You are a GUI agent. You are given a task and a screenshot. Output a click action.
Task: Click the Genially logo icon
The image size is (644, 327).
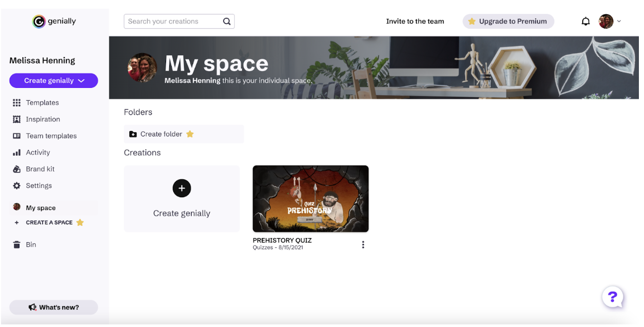39,21
